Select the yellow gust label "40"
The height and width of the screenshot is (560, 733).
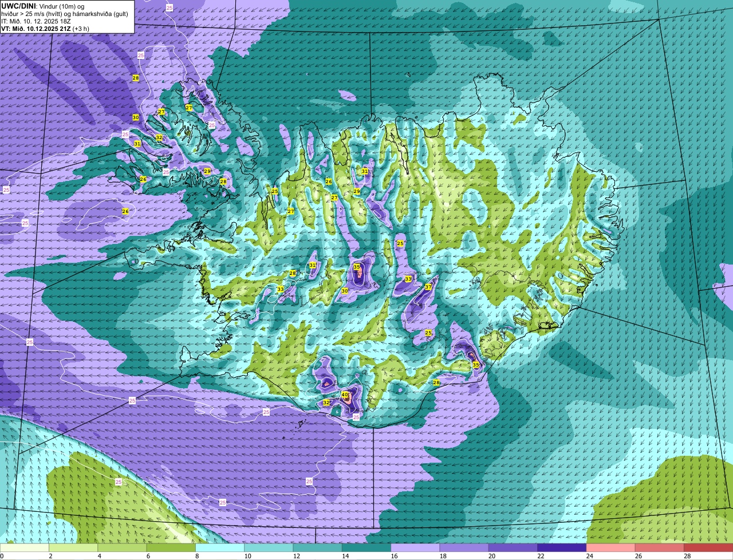pos(345,395)
